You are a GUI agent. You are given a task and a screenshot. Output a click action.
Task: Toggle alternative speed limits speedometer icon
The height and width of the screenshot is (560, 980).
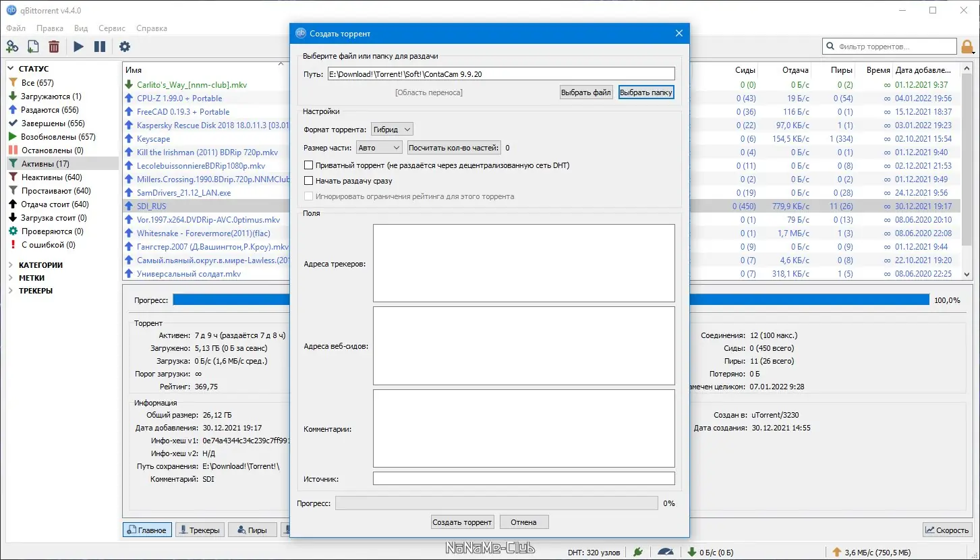[665, 552]
